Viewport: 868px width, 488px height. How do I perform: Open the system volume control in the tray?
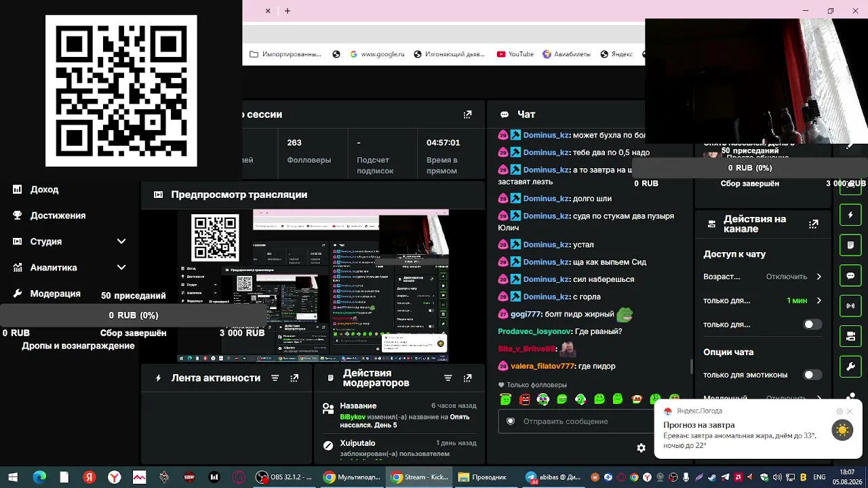[x=777, y=477]
